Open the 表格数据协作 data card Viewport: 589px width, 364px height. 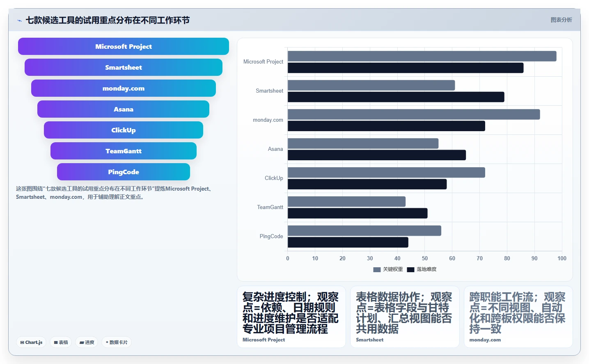point(405,317)
